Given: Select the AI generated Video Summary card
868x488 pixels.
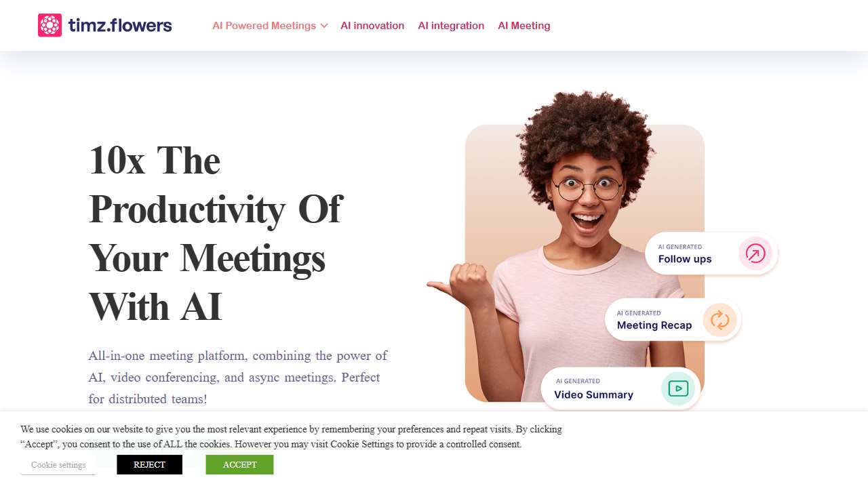Looking at the screenshot, I should click(x=620, y=388).
